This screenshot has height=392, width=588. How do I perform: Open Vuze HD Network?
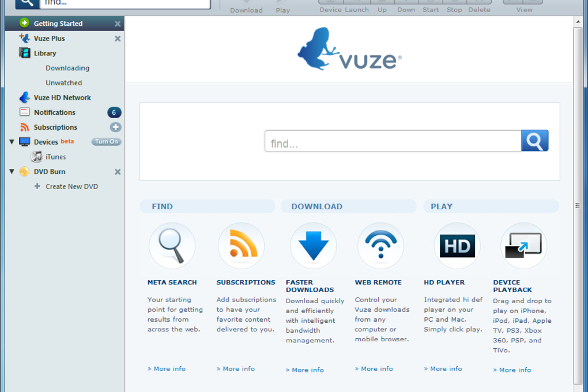coord(62,97)
